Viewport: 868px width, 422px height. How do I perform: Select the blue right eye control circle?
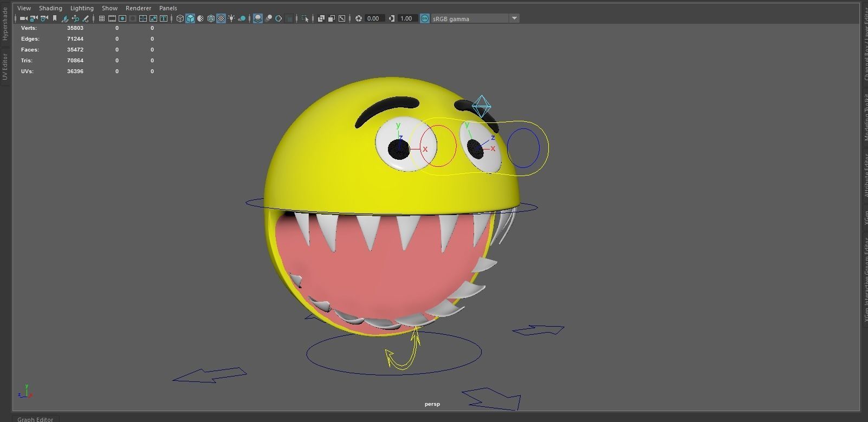[523, 148]
